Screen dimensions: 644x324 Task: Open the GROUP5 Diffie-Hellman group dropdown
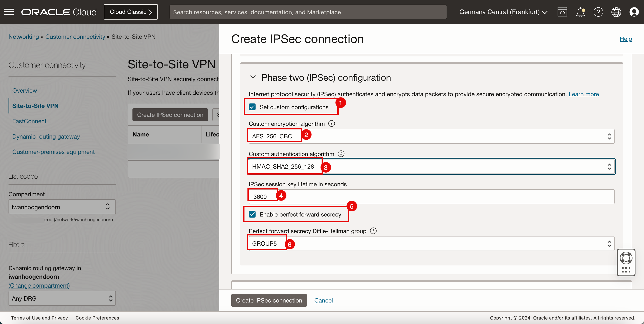(x=431, y=244)
